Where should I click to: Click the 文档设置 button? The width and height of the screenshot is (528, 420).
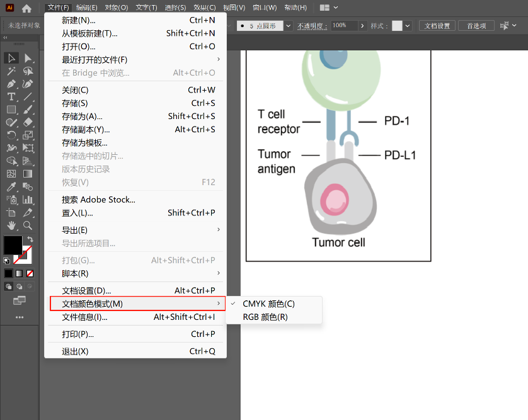437,26
